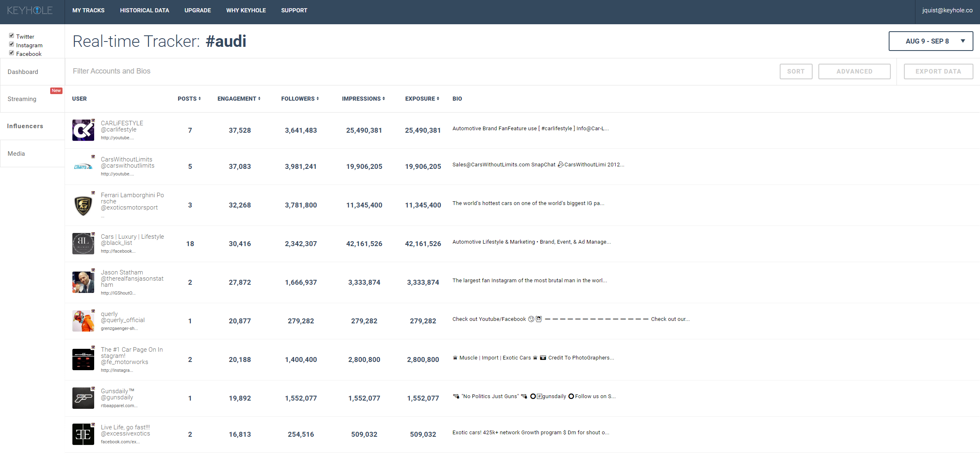Click engagement value 37,528
Screen dimensions: 980x454
tap(240, 130)
